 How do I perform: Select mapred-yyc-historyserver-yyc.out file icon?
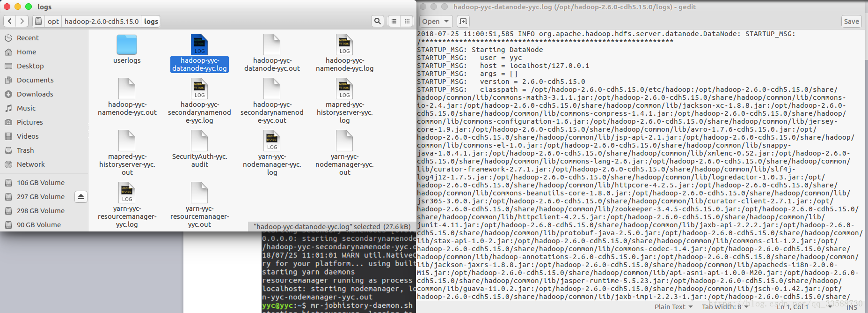pyautogui.click(x=127, y=141)
